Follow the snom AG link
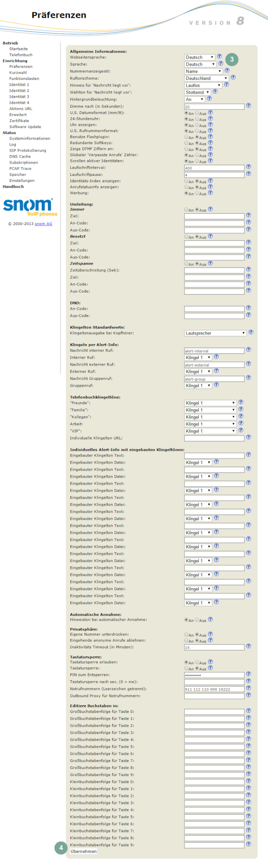This screenshot has height=868, width=268. click(43, 224)
